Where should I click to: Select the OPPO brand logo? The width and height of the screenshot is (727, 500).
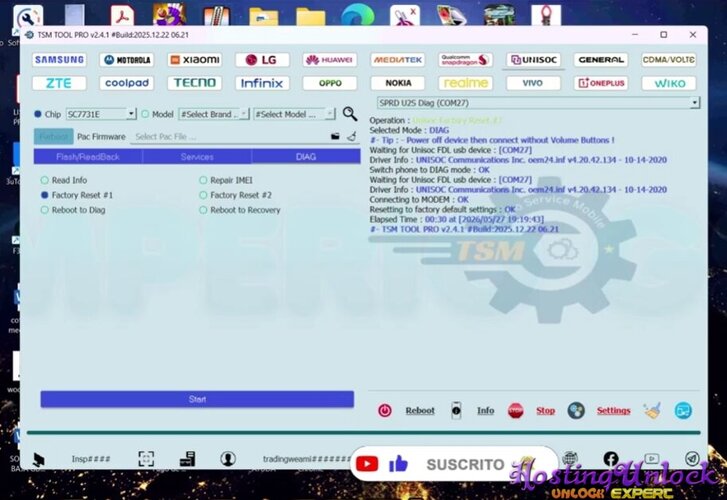(x=330, y=83)
